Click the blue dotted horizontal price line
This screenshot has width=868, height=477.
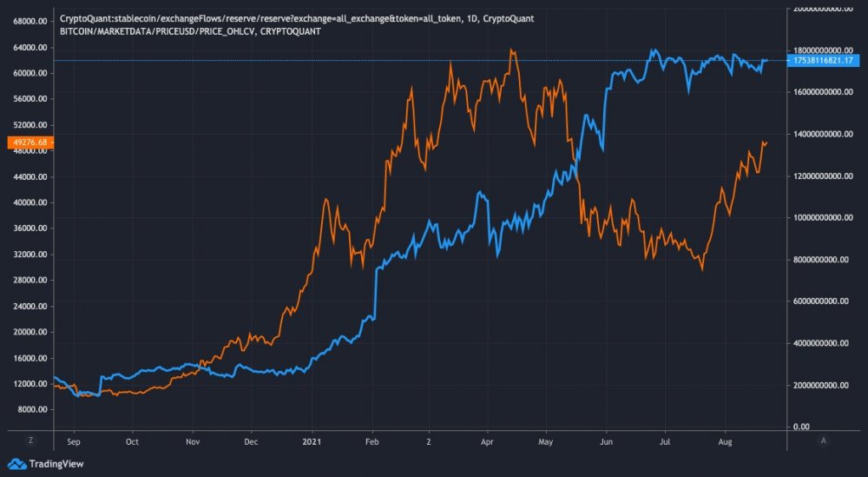pyautogui.click(x=347, y=60)
